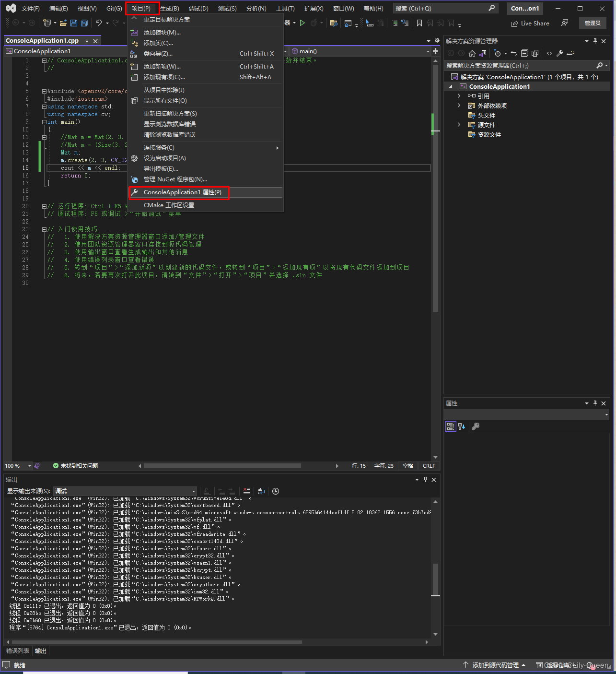The height and width of the screenshot is (674, 616).
Task: Collapse the ConsoleApplication1 project node
Action: pyautogui.click(x=451, y=86)
